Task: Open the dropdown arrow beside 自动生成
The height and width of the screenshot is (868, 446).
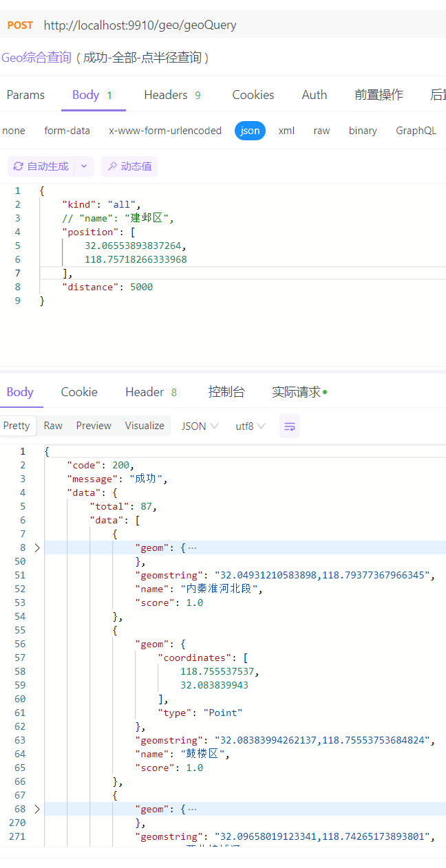Action: [84, 166]
